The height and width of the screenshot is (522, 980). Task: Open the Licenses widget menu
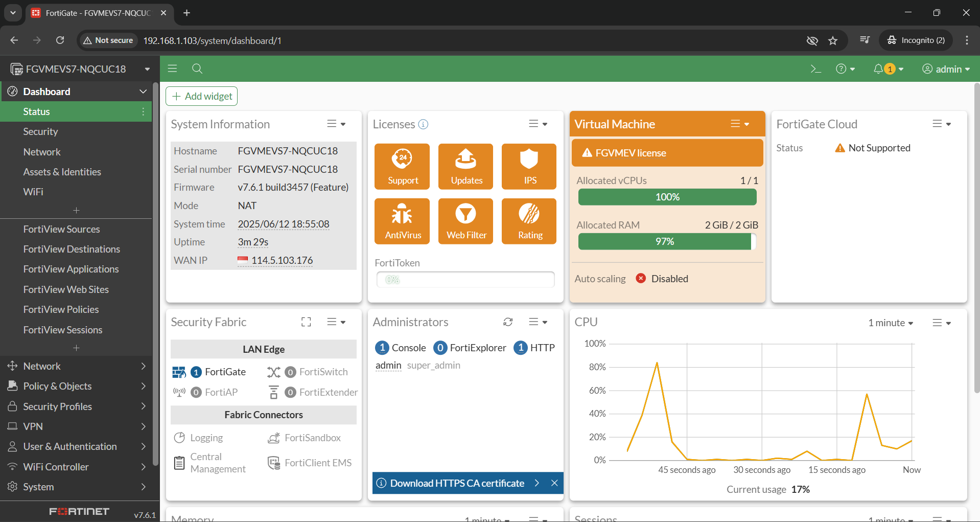coord(538,124)
